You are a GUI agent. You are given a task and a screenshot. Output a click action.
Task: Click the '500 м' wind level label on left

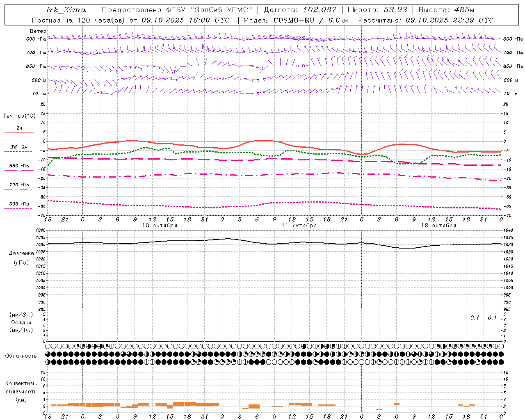pyautogui.click(x=39, y=80)
